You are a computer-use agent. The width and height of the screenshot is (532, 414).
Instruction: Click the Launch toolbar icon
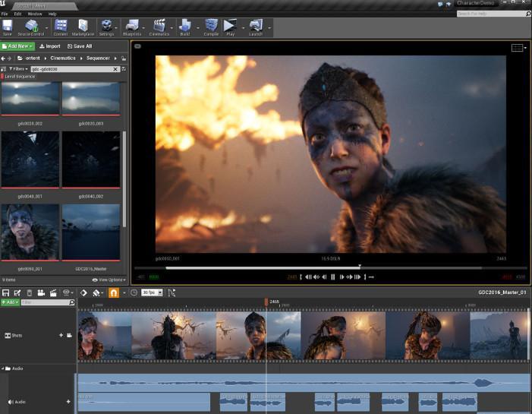[256, 26]
